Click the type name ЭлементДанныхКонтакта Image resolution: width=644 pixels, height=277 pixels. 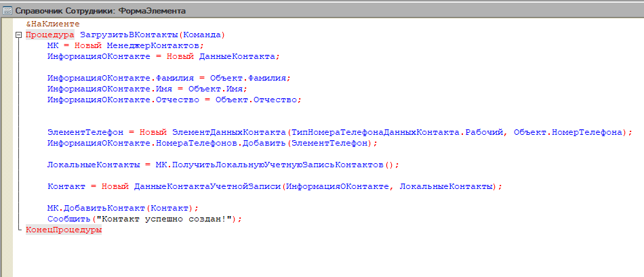(x=228, y=132)
